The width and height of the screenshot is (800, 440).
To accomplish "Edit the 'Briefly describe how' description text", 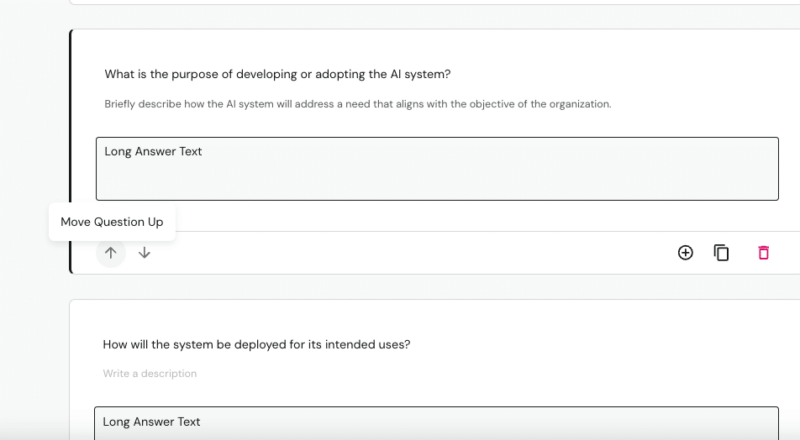I will [x=357, y=104].
